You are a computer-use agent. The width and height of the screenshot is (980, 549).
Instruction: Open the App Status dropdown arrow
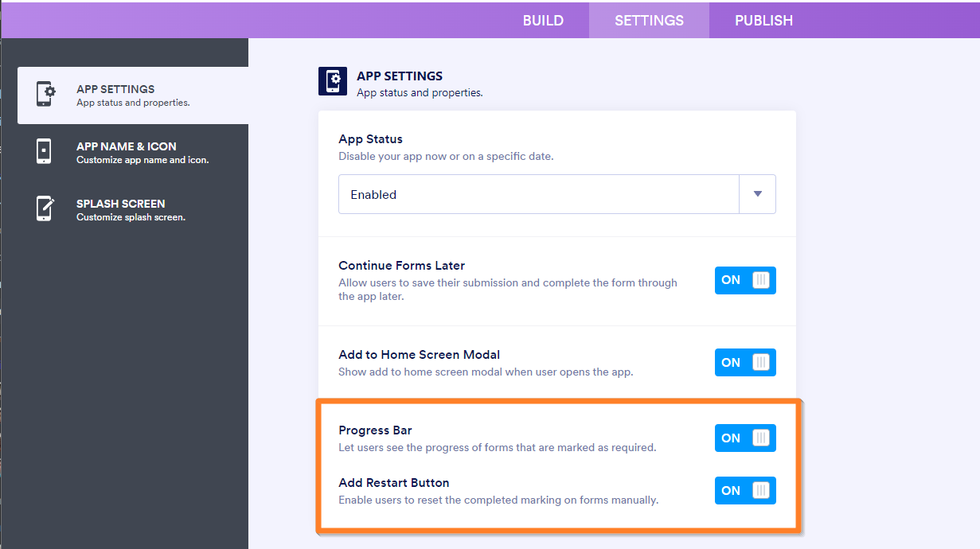pyautogui.click(x=757, y=194)
